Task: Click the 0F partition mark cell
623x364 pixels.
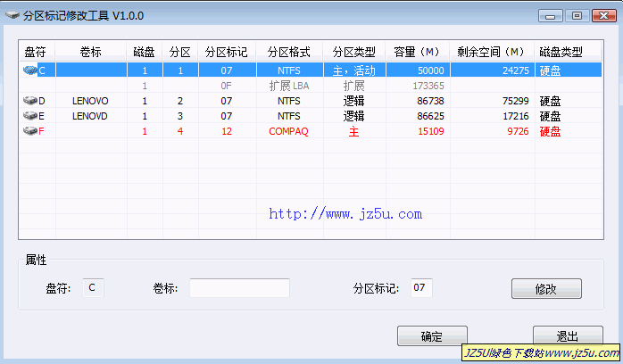Action: (226, 86)
